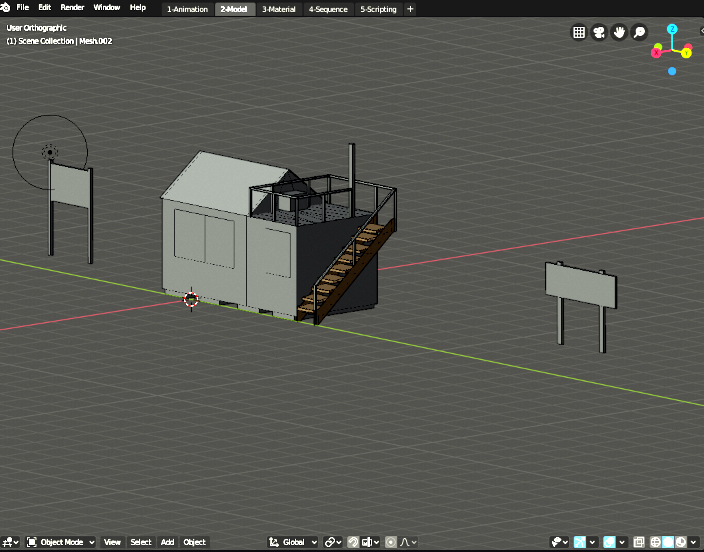Open the File menu
Image resolution: width=704 pixels, height=552 pixels.
tap(22, 7)
